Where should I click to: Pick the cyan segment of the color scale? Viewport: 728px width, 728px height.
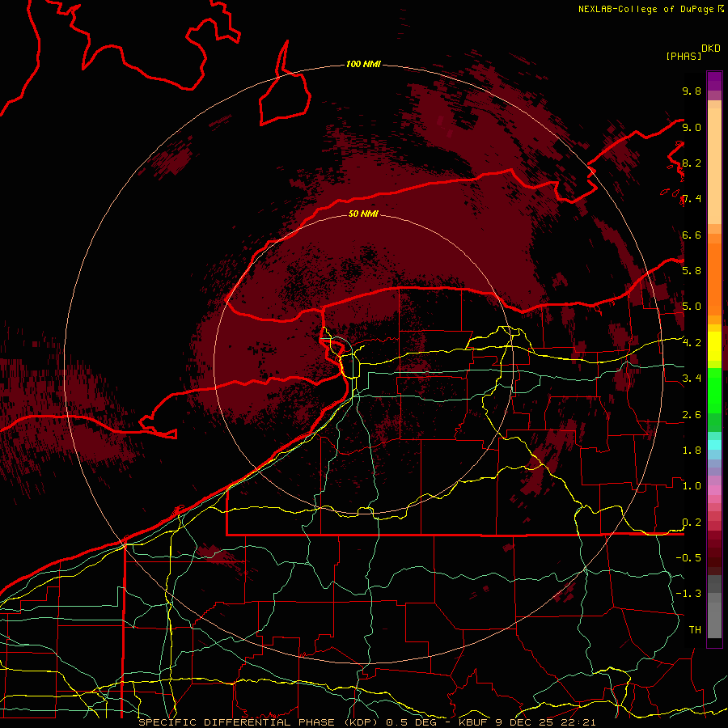(714, 445)
